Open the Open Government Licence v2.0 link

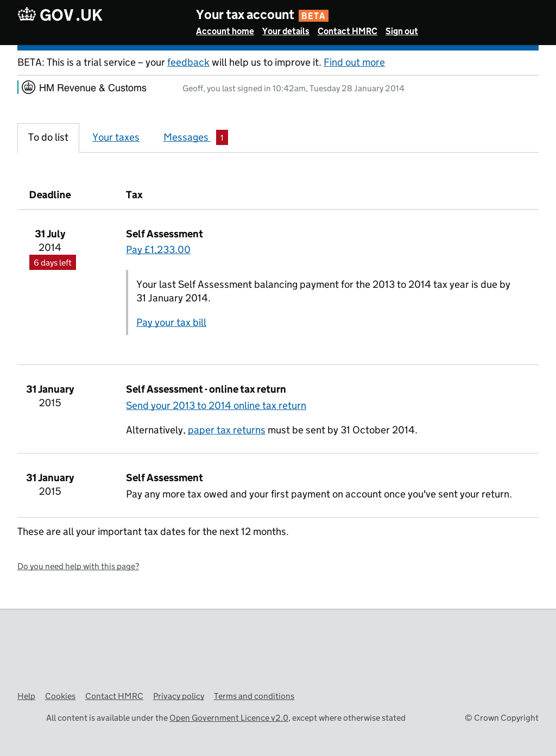coord(229,718)
